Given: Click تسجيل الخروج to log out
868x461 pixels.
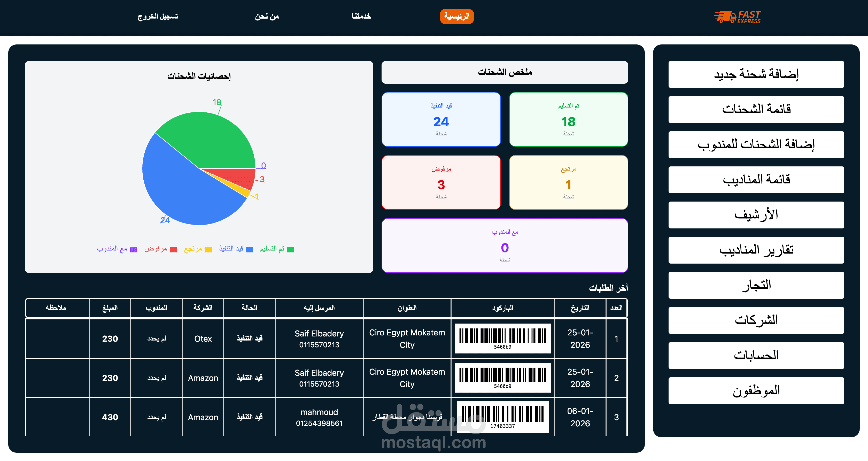Looking at the screenshot, I should 158,16.
